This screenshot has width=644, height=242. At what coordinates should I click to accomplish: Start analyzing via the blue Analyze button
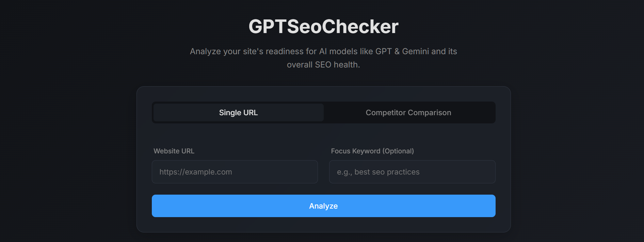(x=323, y=206)
